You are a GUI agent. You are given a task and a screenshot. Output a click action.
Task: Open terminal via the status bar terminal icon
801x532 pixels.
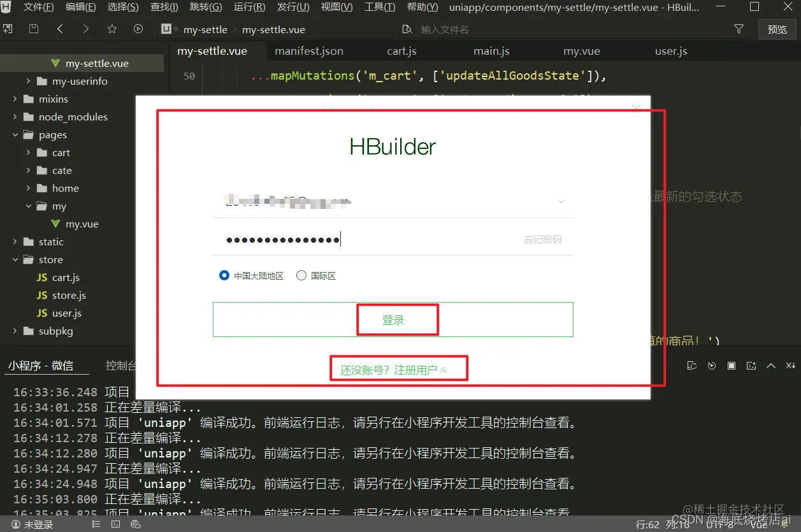[115, 524]
